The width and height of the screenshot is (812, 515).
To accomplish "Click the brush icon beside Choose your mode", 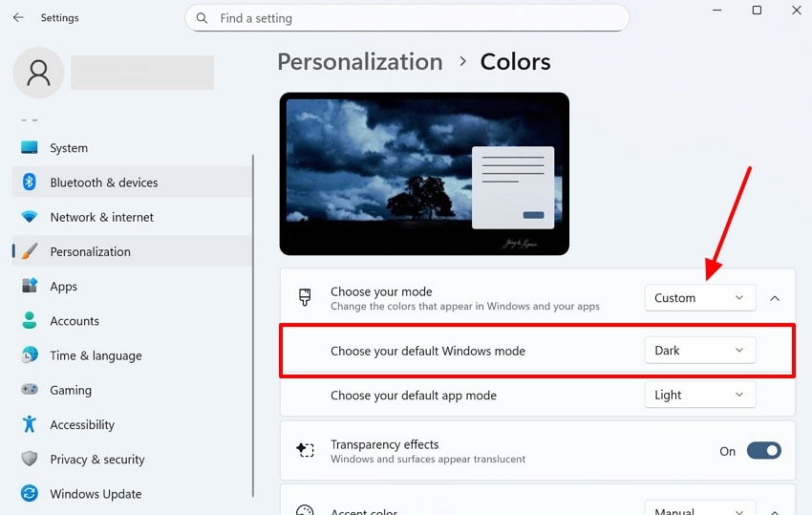I will click(x=305, y=297).
